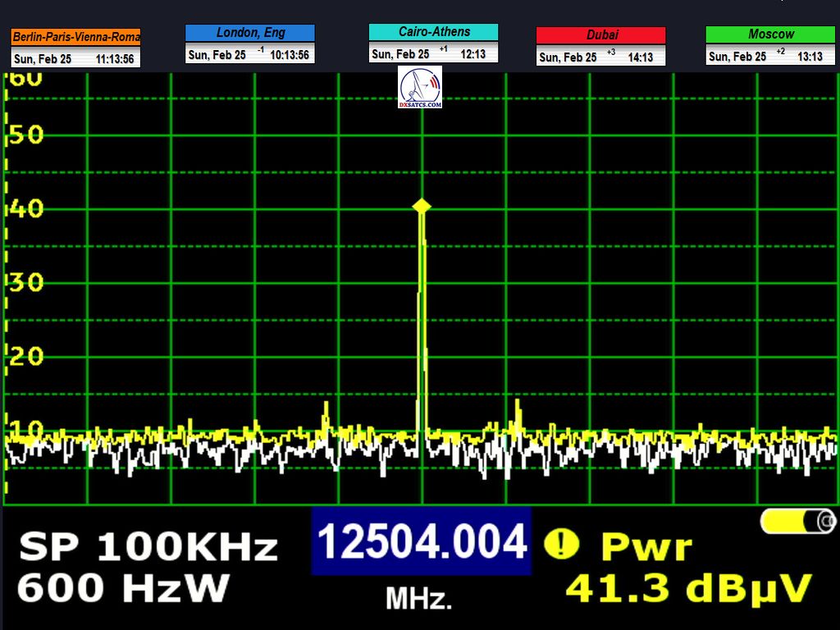Click the 12504.004 frequency field
840x630 pixels.
(x=421, y=542)
